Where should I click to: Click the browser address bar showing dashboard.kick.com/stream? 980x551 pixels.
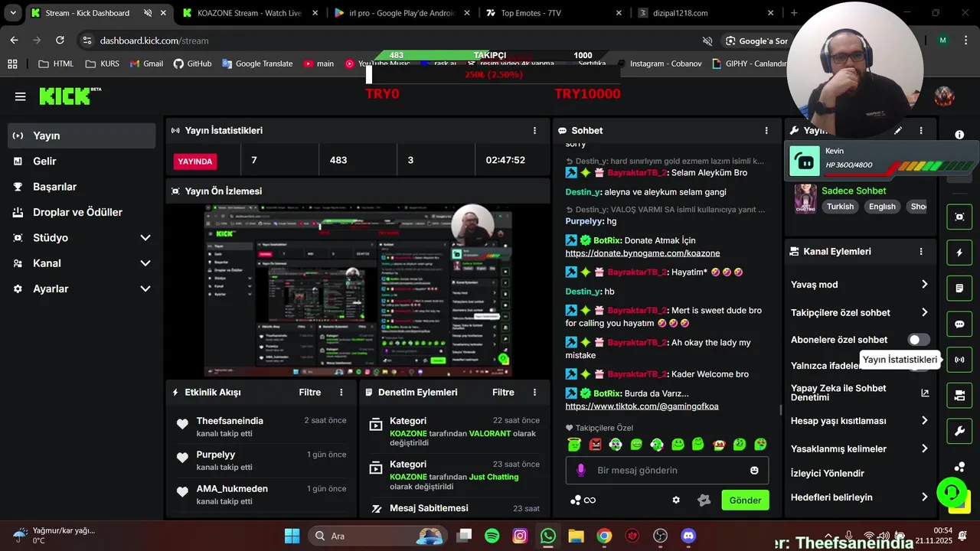tap(398, 41)
